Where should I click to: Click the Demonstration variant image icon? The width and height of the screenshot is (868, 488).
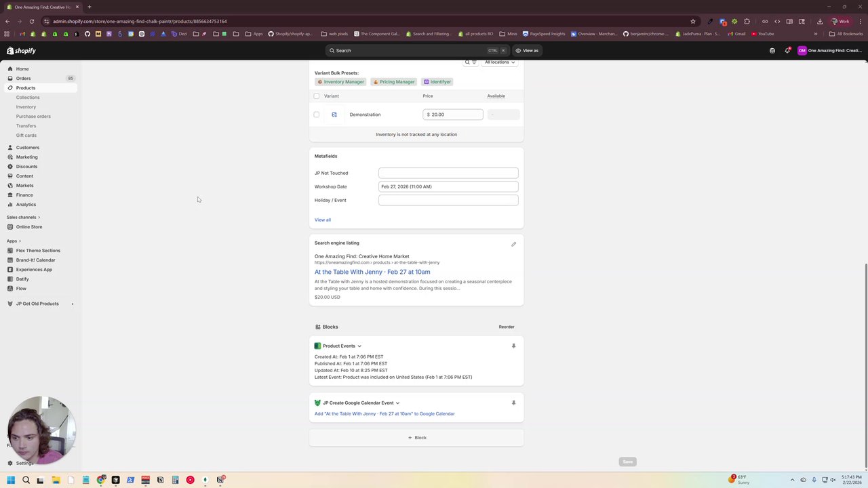(x=334, y=115)
